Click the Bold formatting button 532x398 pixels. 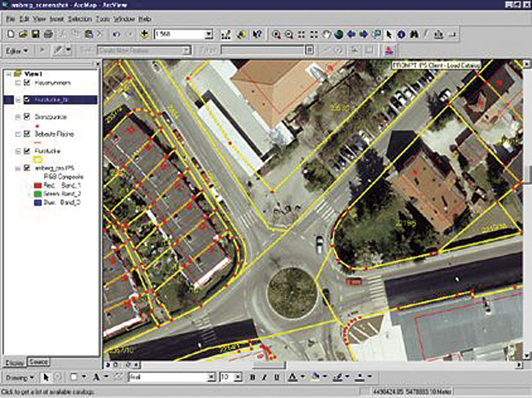tap(253, 377)
